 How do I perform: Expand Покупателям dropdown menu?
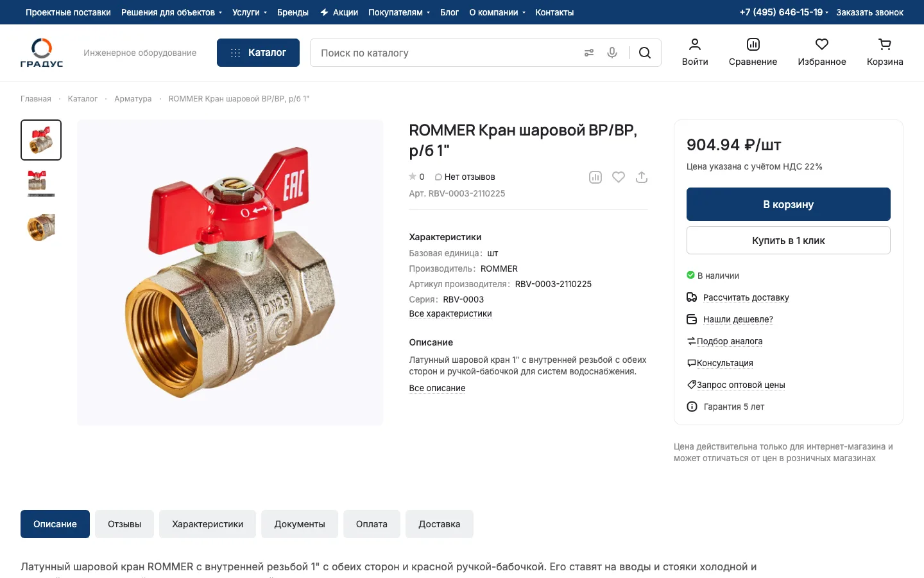[399, 12]
